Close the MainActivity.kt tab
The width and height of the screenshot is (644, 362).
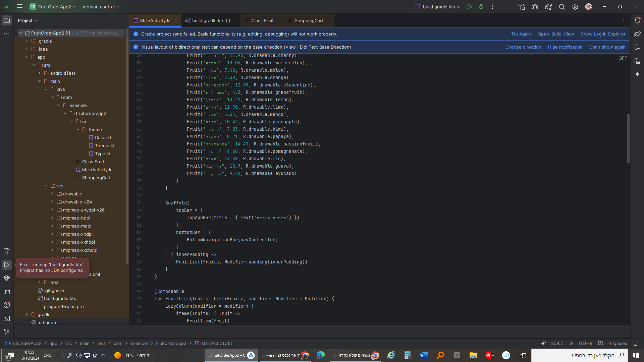click(176, 20)
